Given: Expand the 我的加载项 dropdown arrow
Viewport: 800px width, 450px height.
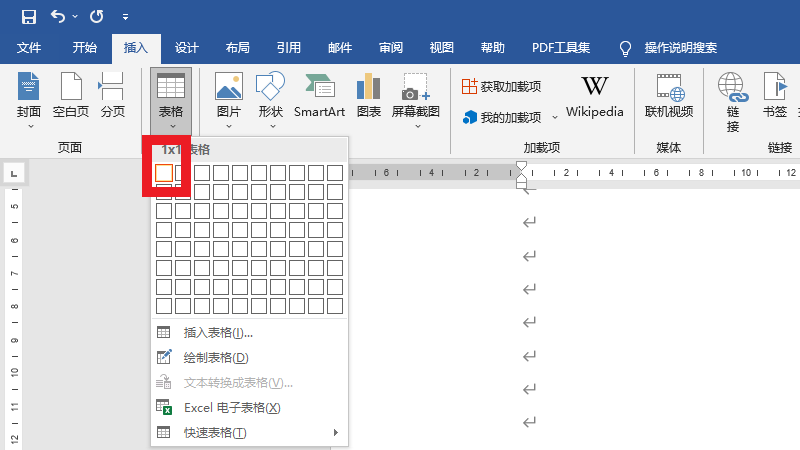Looking at the screenshot, I should click(x=555, y=118).
